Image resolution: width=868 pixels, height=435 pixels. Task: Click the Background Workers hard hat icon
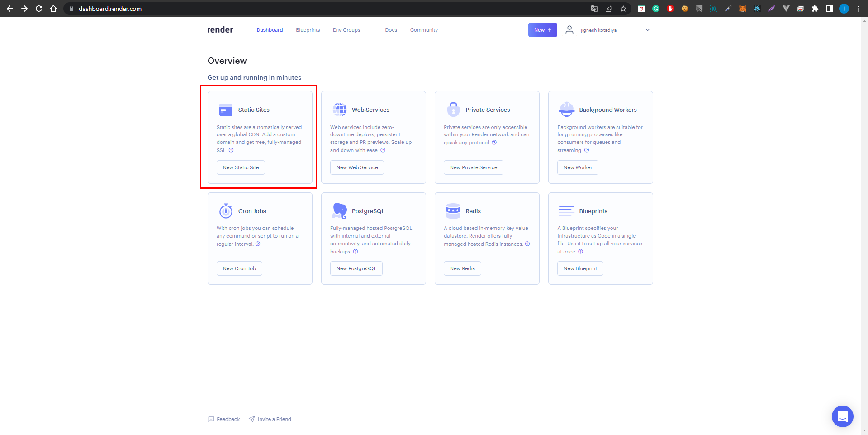(566, 109)
